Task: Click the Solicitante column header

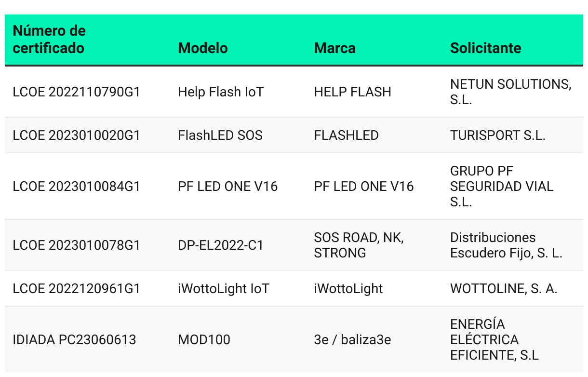Action: click(x=485, y=48)
